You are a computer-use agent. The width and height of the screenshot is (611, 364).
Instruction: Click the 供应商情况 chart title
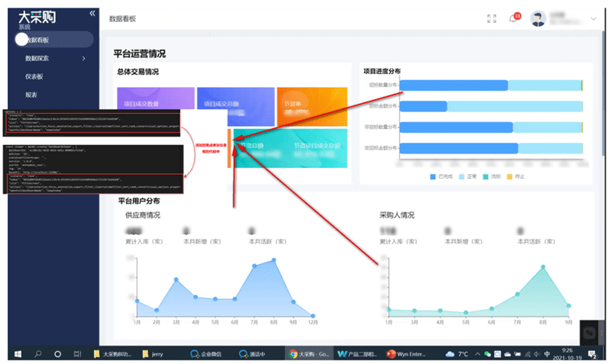143,215
